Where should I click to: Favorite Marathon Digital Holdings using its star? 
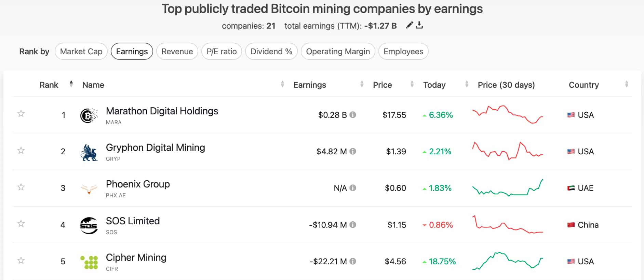(21, 113)
